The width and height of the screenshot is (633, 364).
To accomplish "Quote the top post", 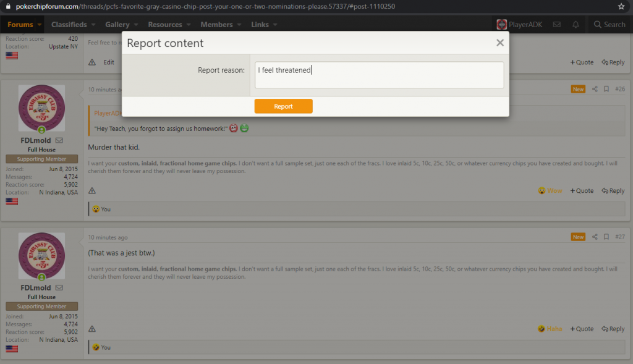I will coord(582,62).
